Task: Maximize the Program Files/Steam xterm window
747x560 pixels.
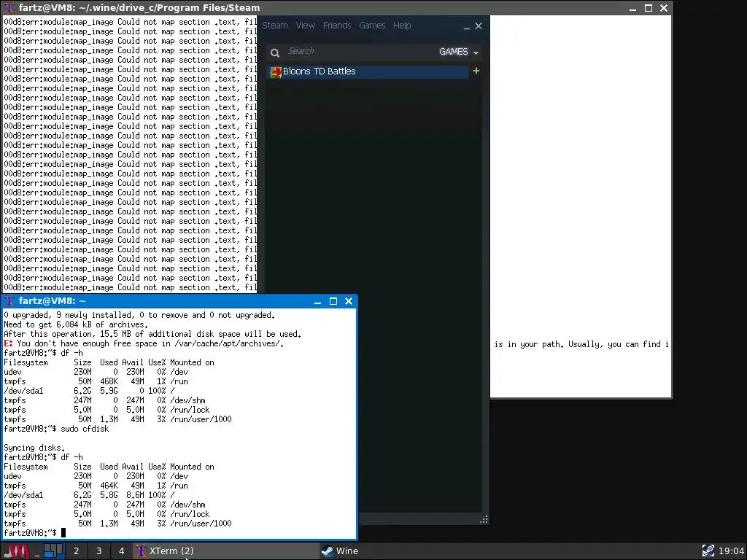Action: (649, 7)
